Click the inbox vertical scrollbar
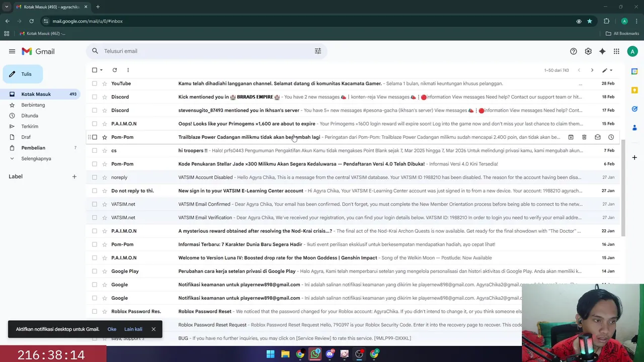The width and height of the screenshot is (644, 362). click(x=623, y=188)
